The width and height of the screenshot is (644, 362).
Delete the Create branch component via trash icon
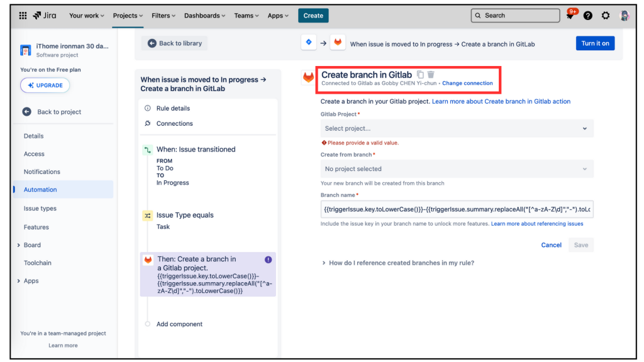[x=431, y=74]
